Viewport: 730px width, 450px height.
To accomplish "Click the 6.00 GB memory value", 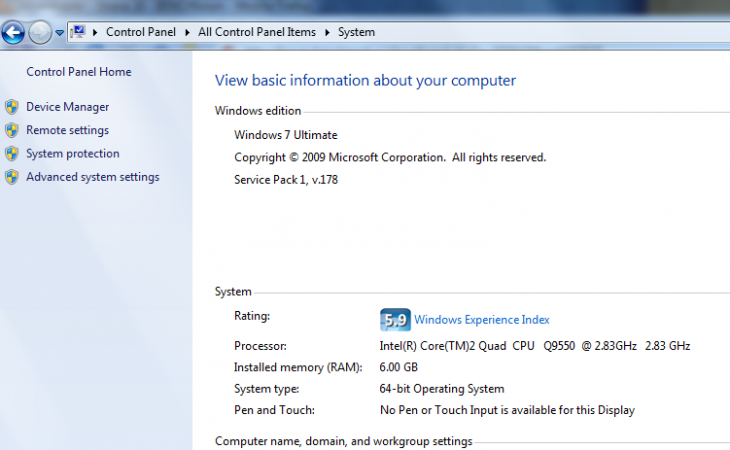I will [399, 368].
